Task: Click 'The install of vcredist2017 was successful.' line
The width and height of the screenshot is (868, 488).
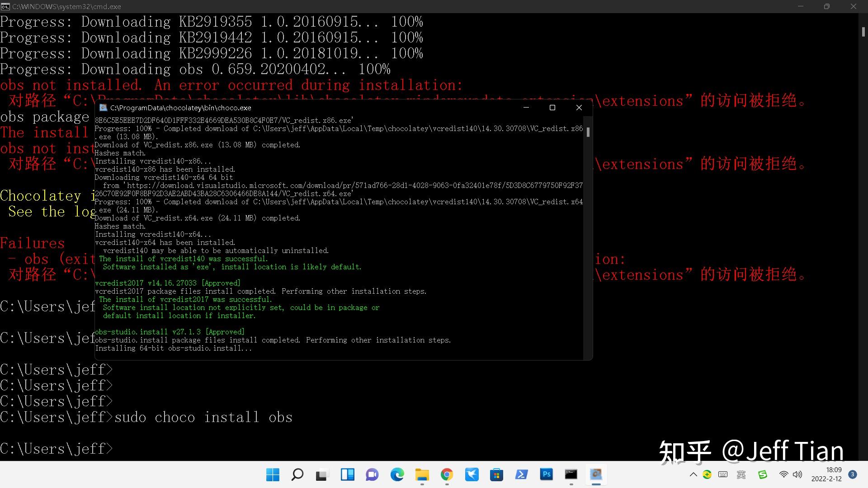Action: pyautogui.click(x=186, y=299)
